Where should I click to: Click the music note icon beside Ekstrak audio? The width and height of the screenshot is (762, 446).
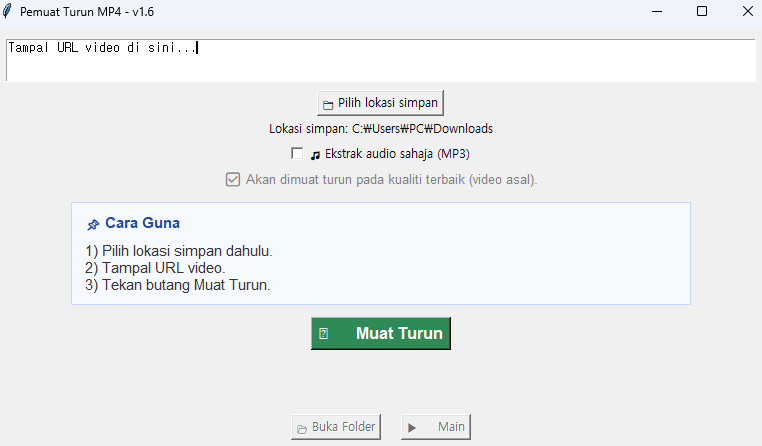click(x=315, y=155)
